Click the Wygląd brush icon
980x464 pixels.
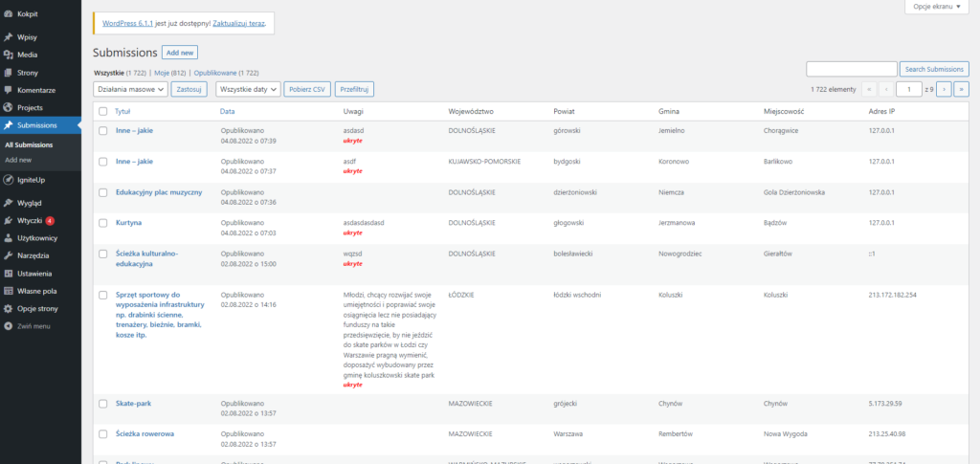tap(8, 203)
